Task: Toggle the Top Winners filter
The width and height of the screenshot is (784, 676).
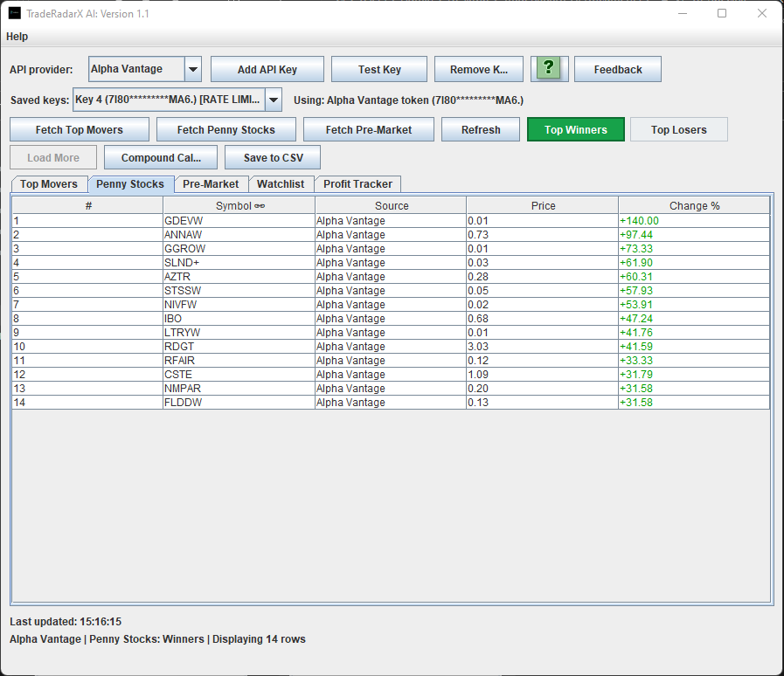Action: 576,129
